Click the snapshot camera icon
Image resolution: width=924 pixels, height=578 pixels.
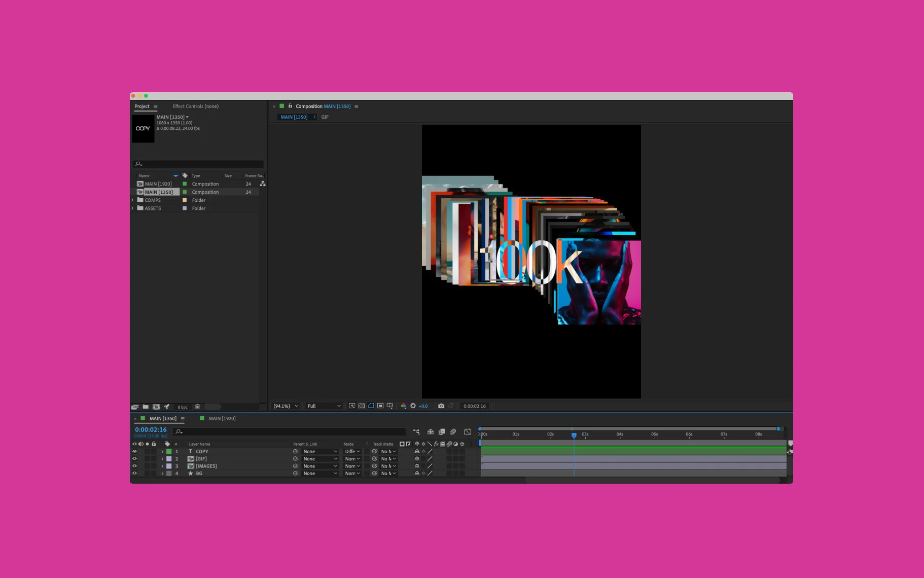point(441,406)
